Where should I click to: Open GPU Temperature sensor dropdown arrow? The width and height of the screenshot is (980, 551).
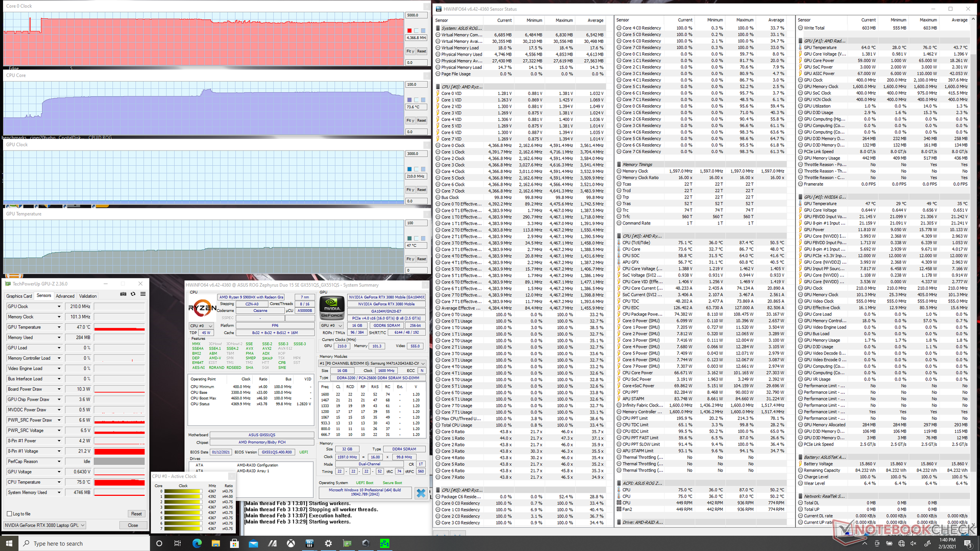click(x=59, y=328)
